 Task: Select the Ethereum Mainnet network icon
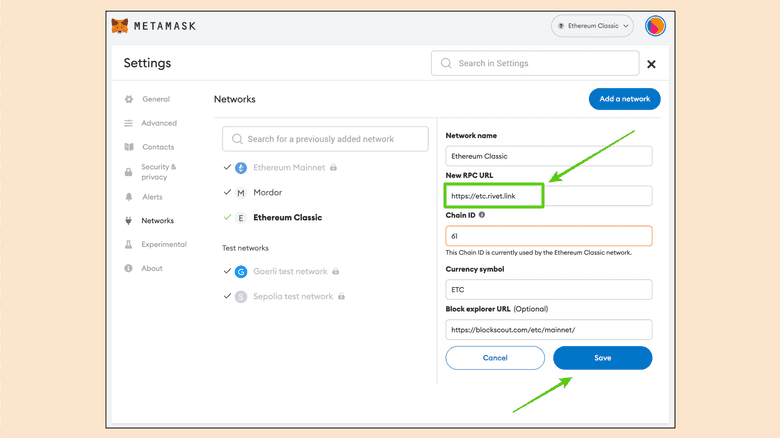click(241, 168)
